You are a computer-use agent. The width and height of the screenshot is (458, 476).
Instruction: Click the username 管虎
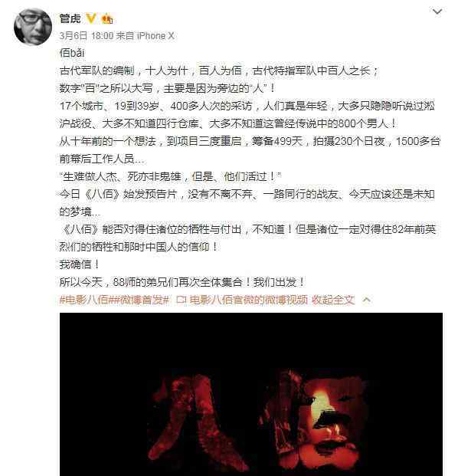tap(70, 18)
